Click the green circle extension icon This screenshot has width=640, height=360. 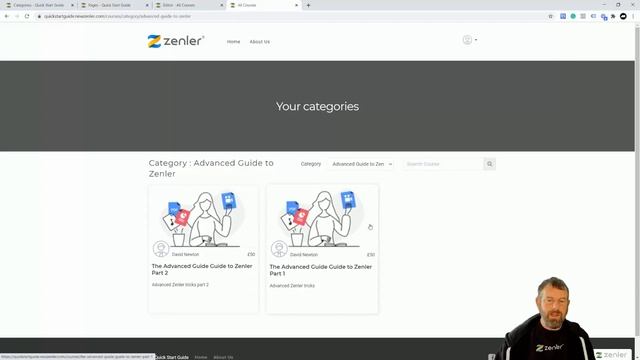tap(573, 16)
